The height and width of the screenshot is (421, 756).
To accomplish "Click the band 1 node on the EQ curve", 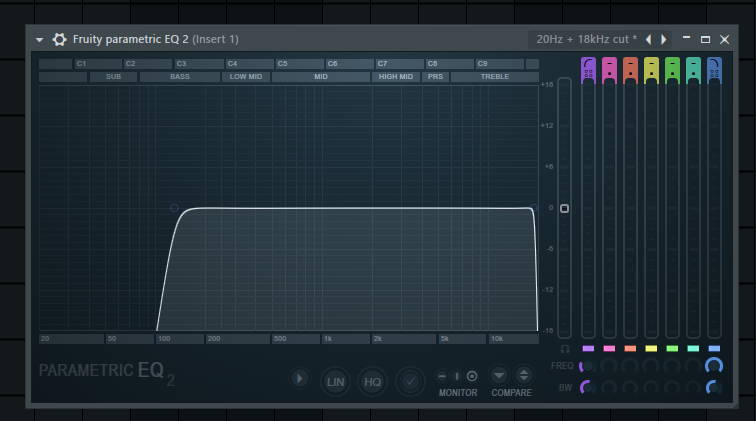I will [174, 208].
